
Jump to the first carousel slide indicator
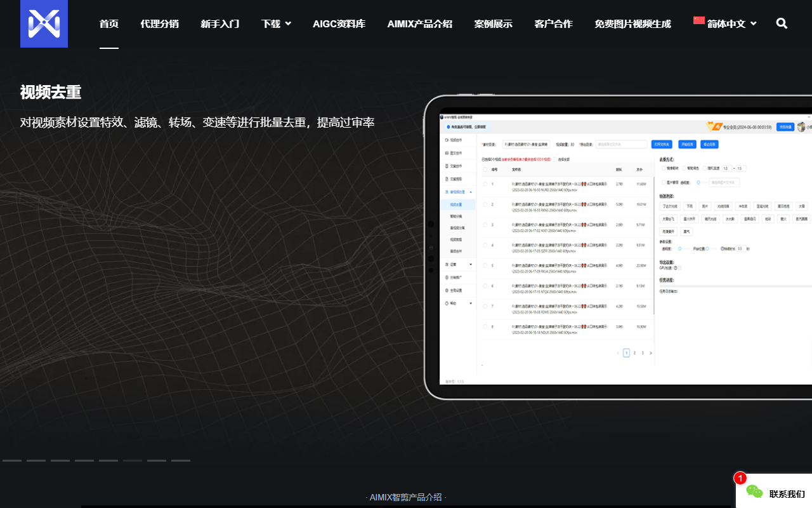coord(12,460)
